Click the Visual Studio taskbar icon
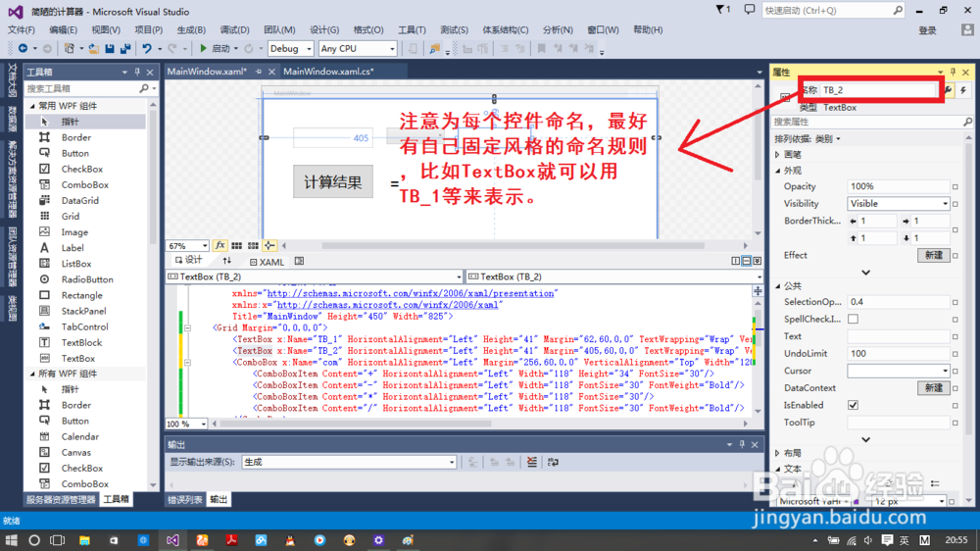 [172, 540]
